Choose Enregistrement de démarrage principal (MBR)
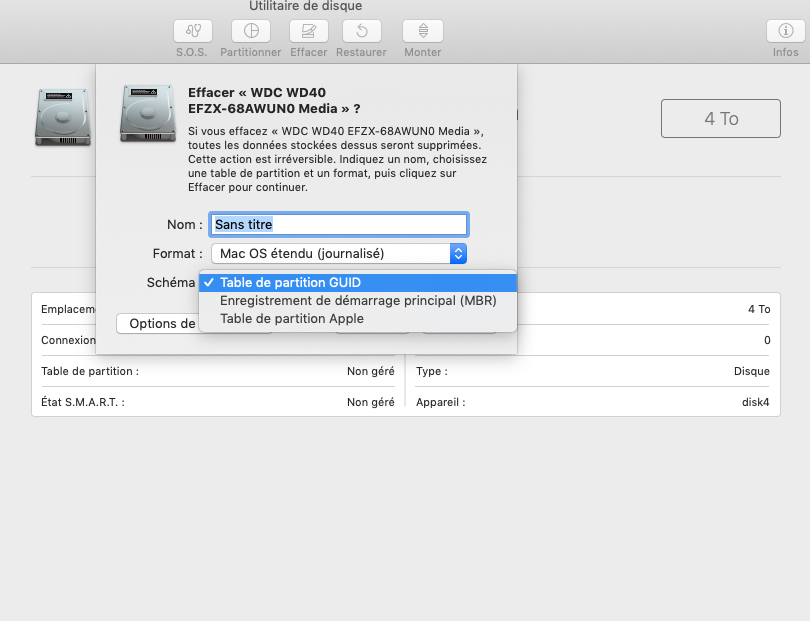 coord(357,301)
